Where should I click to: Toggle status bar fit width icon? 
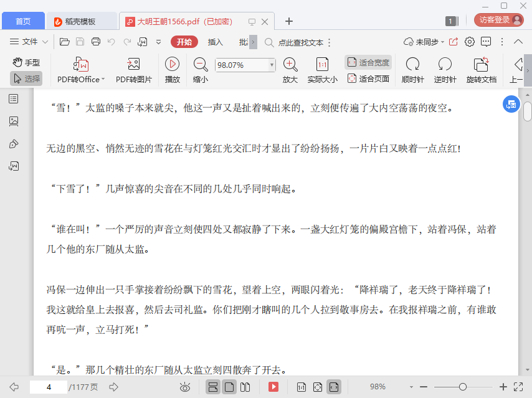pos(334,387)
